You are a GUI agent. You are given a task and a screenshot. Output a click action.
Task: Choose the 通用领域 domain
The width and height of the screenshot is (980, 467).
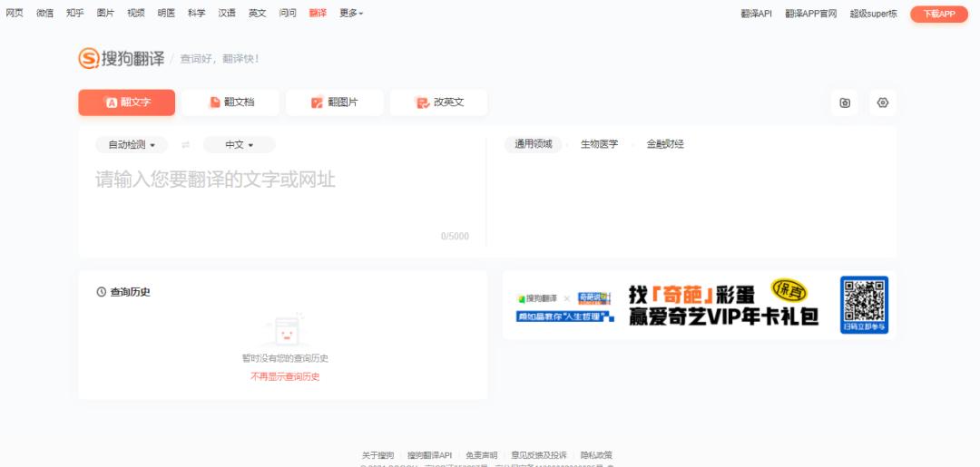tap(534, 144)
